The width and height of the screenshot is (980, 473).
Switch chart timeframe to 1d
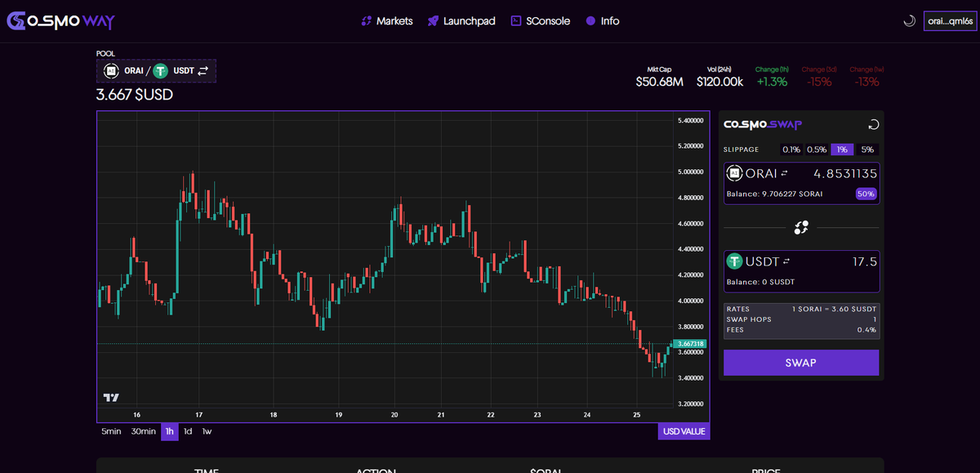click(187, 431)
